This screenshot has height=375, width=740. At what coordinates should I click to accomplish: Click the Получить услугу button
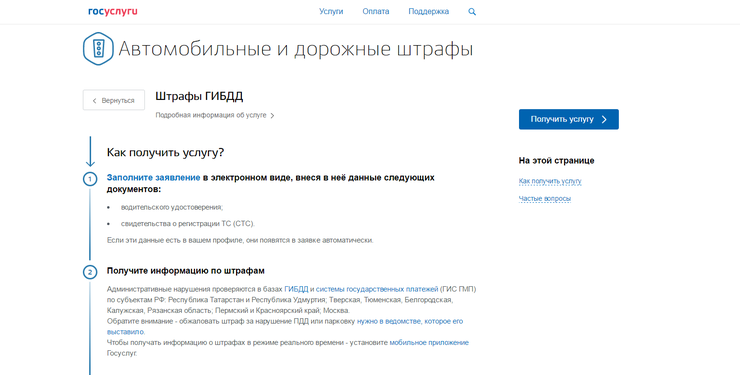coord(569,119)
